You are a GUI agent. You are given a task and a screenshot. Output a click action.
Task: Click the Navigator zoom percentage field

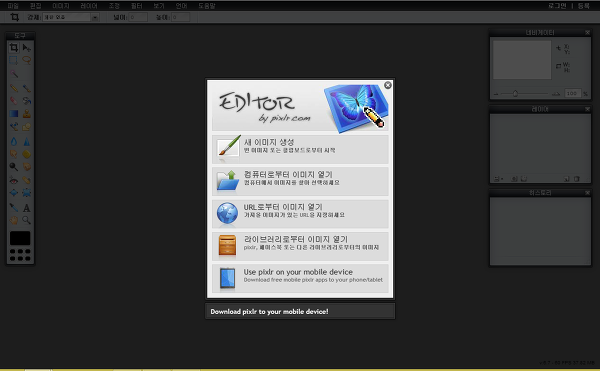[572, 93]
